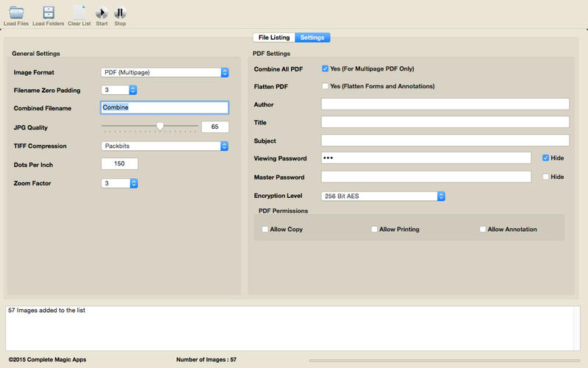Open the Encryption Level dropdown

click(x=383, y=196)
